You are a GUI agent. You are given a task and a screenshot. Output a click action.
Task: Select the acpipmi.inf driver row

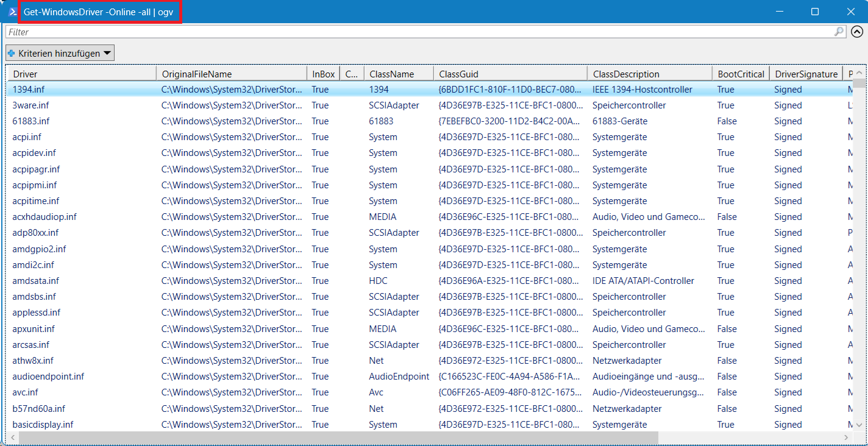click(429, 185)
